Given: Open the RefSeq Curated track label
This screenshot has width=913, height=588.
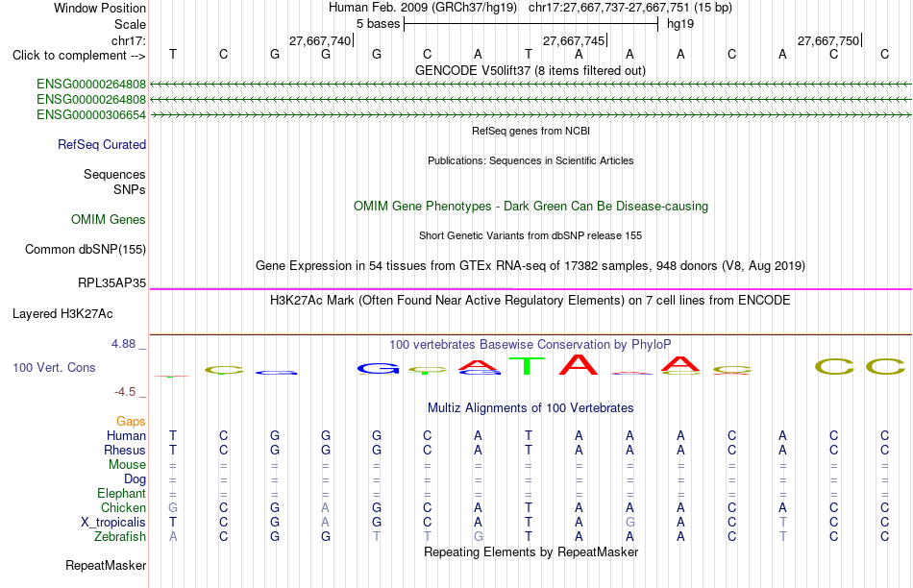Looking at the screenshot, I should click(x=101, y=144).
